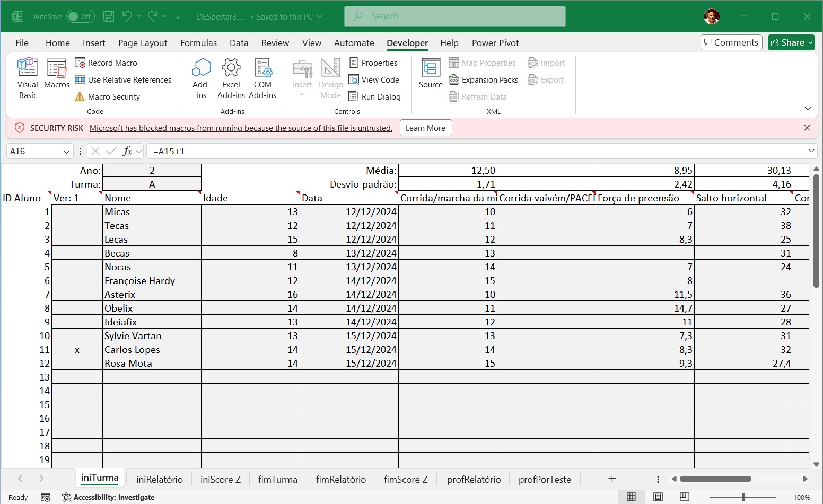Undo the last action
The image size is (823, 504).
pyautogui.click(x=127, y=16)
